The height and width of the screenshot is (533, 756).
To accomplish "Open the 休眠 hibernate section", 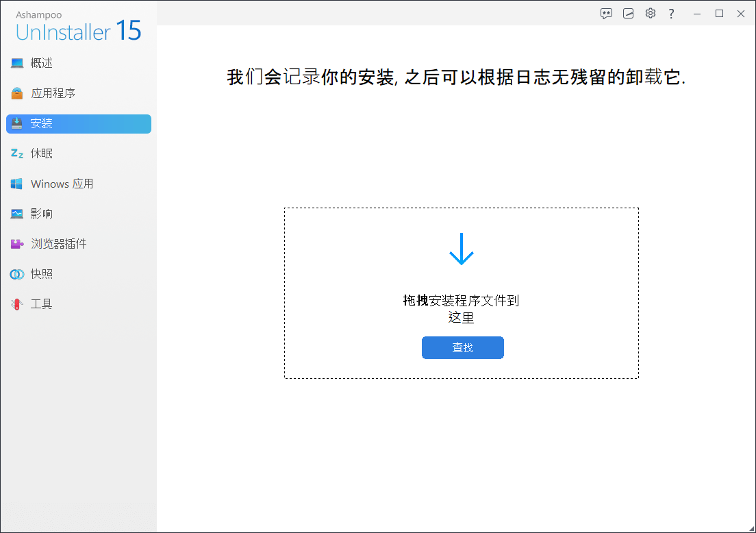I will 79,153.
